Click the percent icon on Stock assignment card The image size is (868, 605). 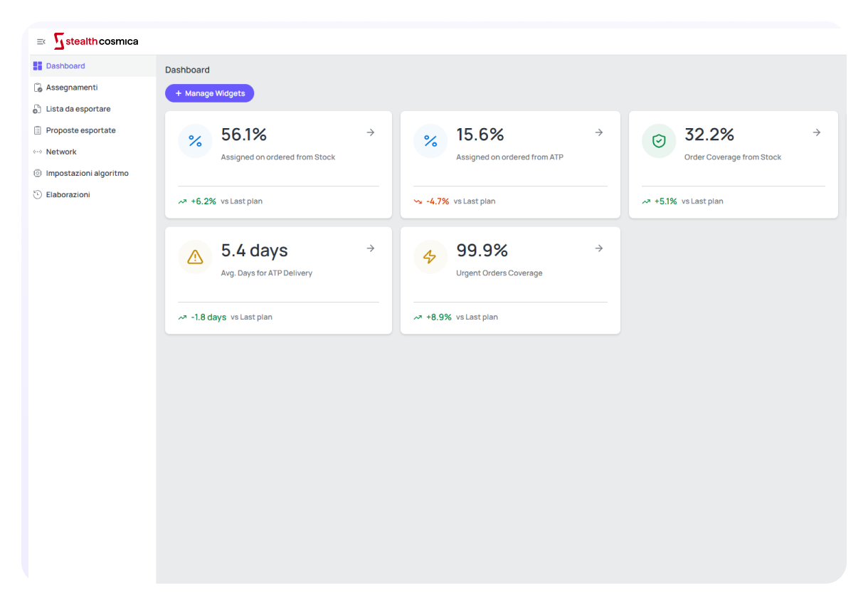coord(195,141)
